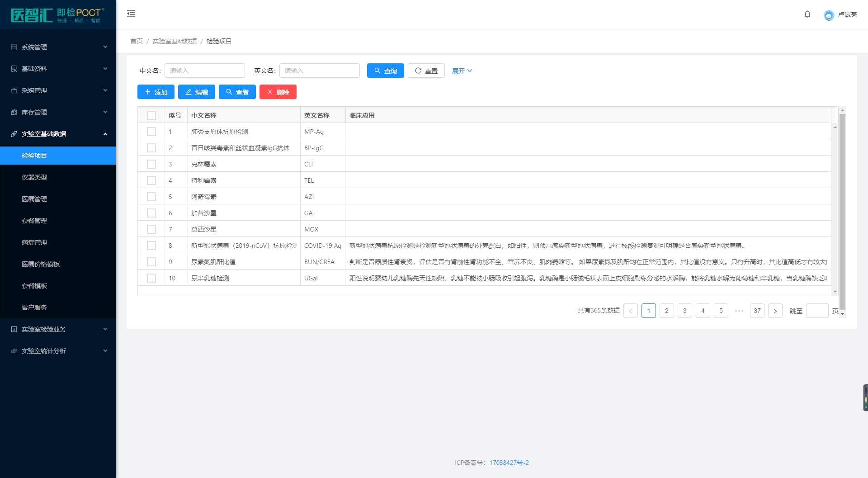Click the 采购管理 sidebar icon
868x478 pixels.
click(x=14, y=90)
